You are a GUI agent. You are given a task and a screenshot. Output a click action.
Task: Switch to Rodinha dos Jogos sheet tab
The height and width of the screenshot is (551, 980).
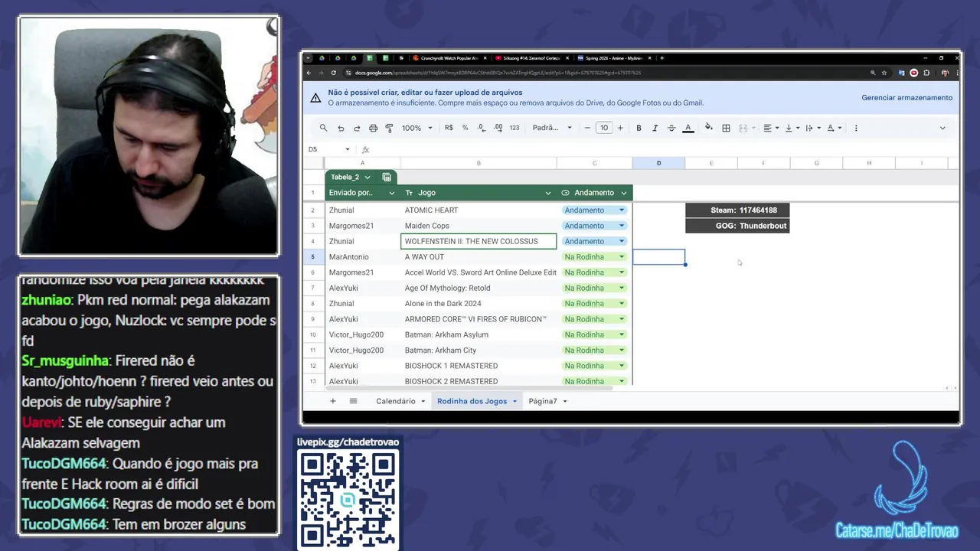click(472, 401)
